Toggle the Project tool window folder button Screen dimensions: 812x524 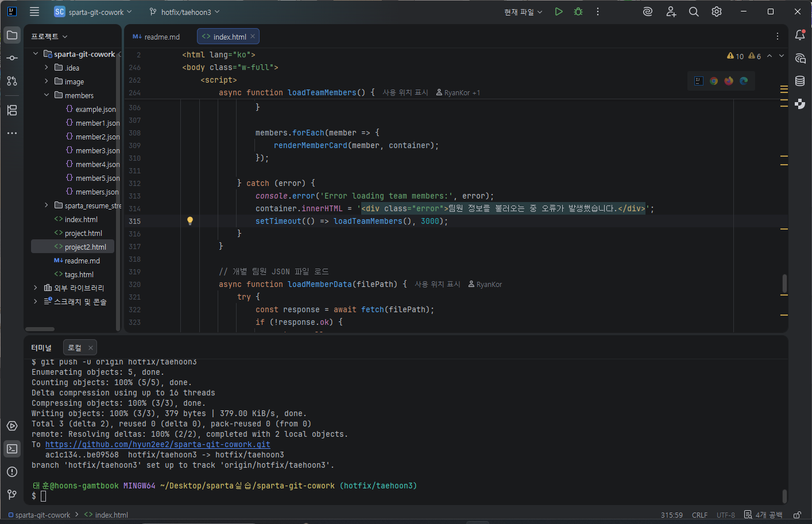(12, 36)
